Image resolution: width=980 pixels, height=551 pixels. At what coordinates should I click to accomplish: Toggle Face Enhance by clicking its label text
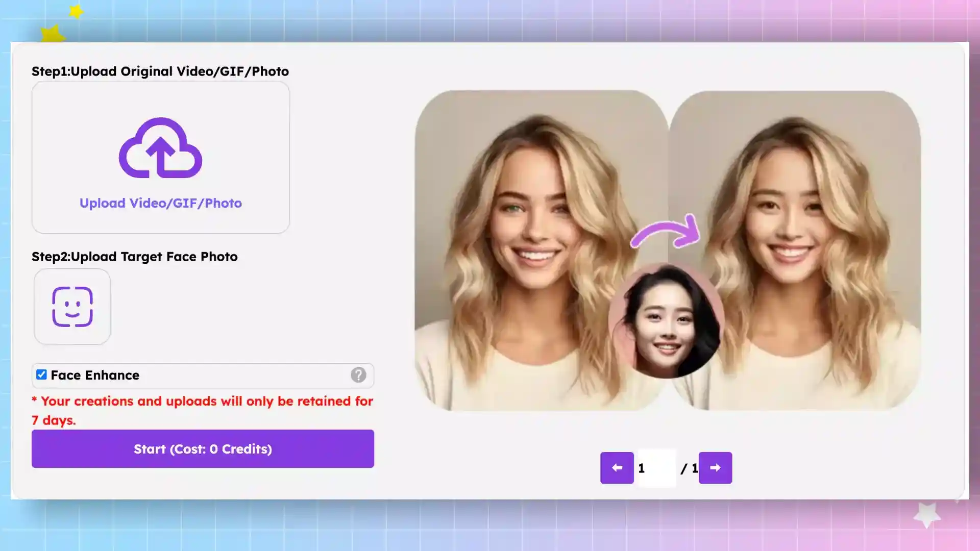tap(94, 375)
